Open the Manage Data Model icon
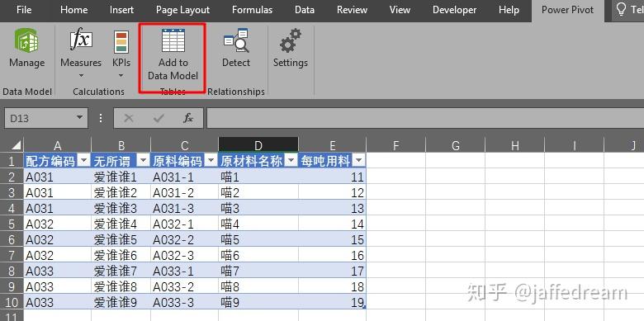 coord(26,40)
